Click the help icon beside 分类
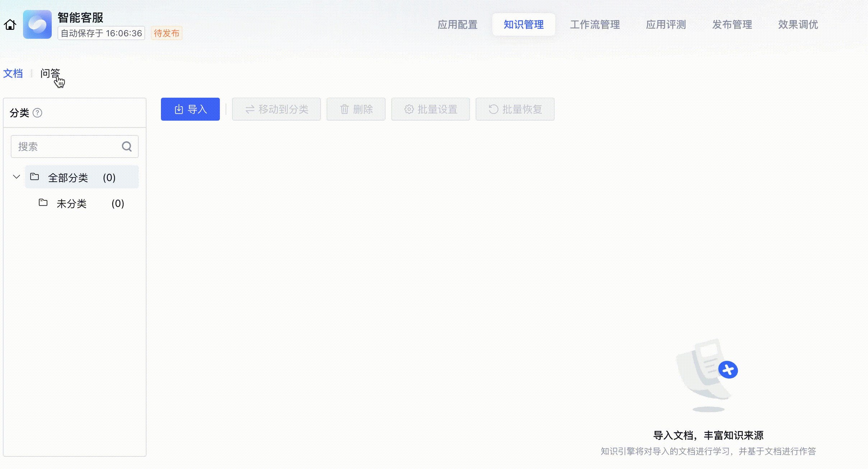868x469 pixels. (x=37, y=113)
